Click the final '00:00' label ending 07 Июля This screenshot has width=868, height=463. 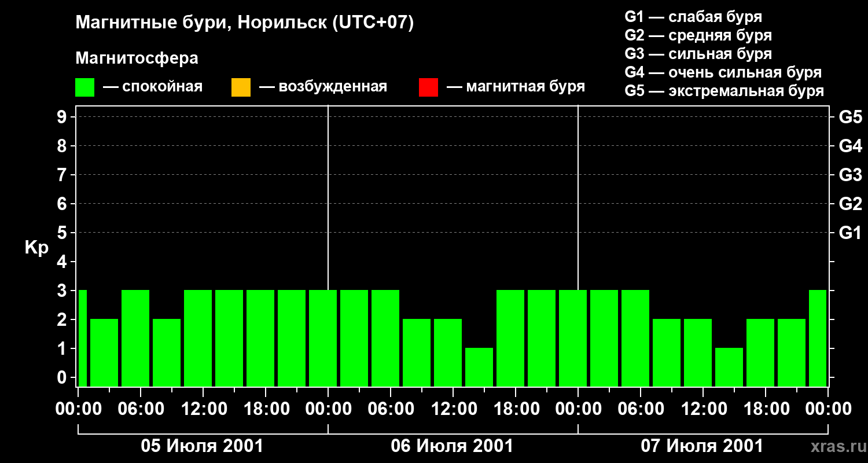[828, 409]
